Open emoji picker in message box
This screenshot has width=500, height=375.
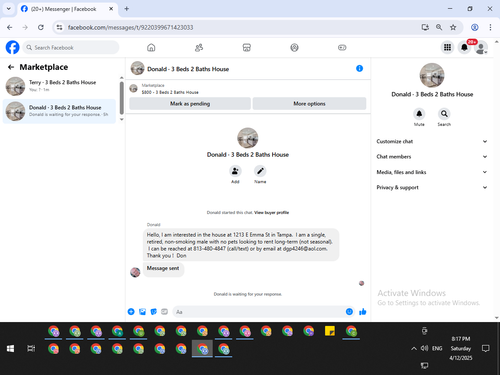[x=349, y=312]
